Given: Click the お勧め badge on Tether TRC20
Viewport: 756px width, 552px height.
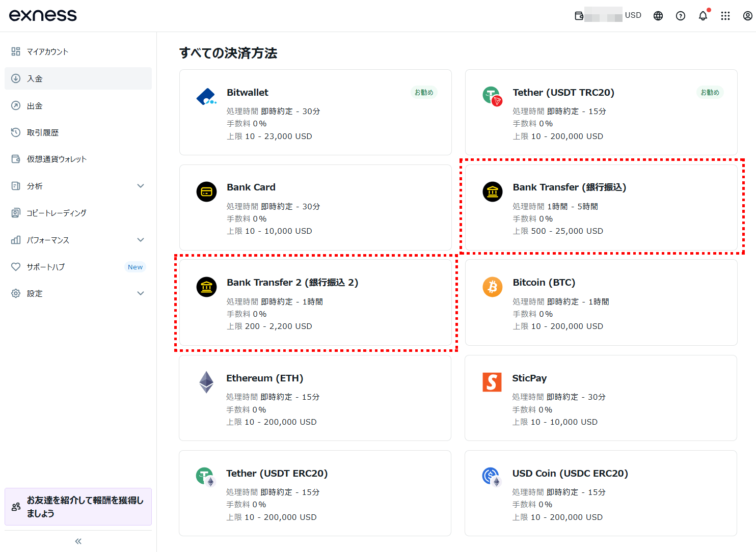Looking at the screenshot, I should pyautogui.click(x=710, y=92).
